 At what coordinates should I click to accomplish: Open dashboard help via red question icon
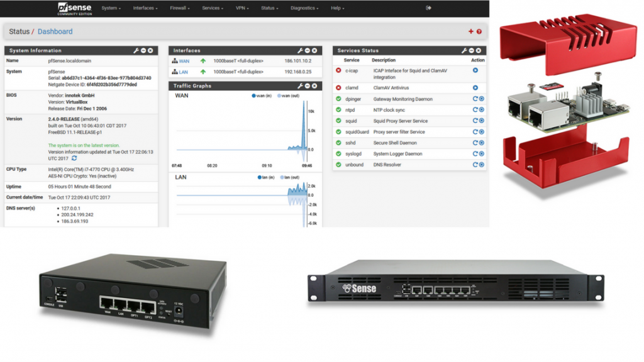coord(479,31)
